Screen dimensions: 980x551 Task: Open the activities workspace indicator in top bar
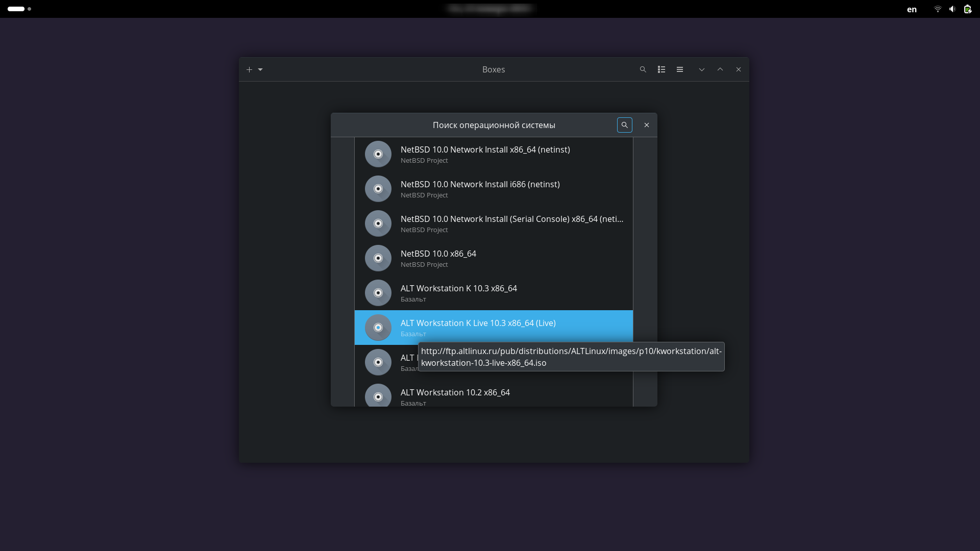coord(19,9)
